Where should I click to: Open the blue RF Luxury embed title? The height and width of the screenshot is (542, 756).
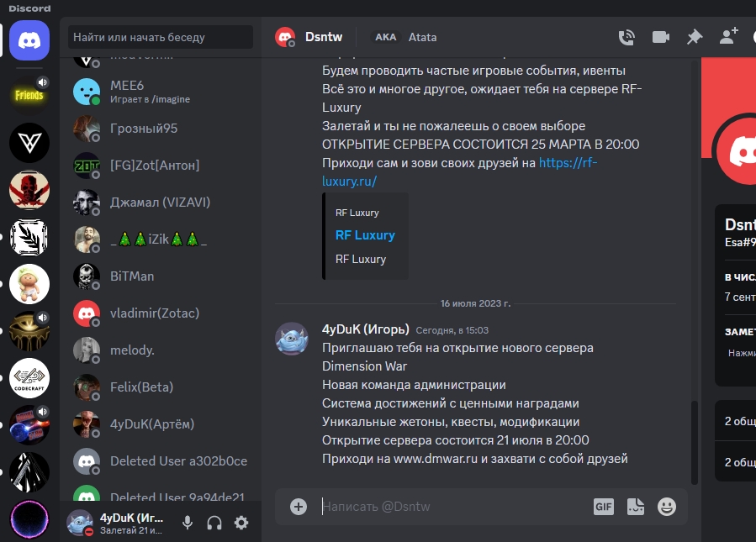pyautogui.click(x=365, y=235)
